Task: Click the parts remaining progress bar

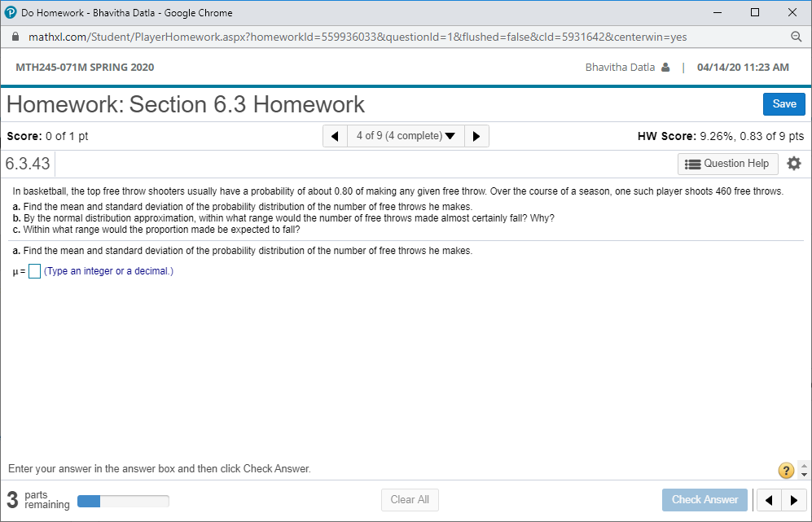Action: pyautogui.click(x=122, y=501)
